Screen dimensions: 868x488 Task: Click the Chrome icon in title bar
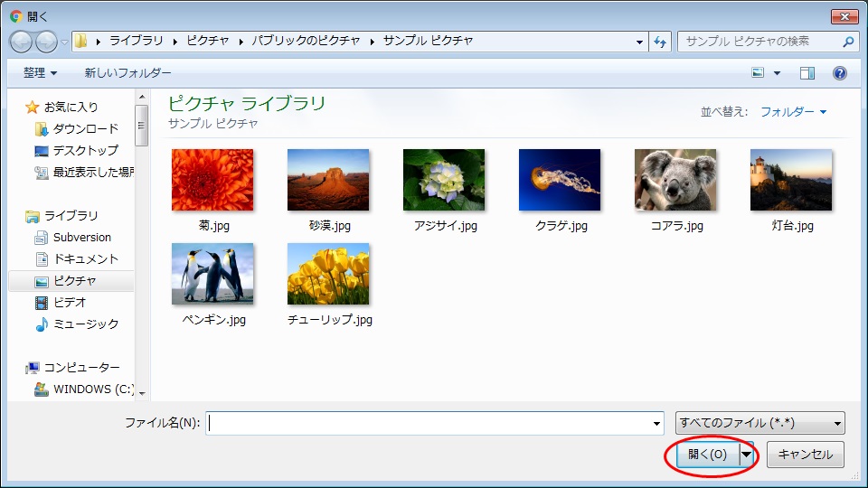(x=16, y=16)
